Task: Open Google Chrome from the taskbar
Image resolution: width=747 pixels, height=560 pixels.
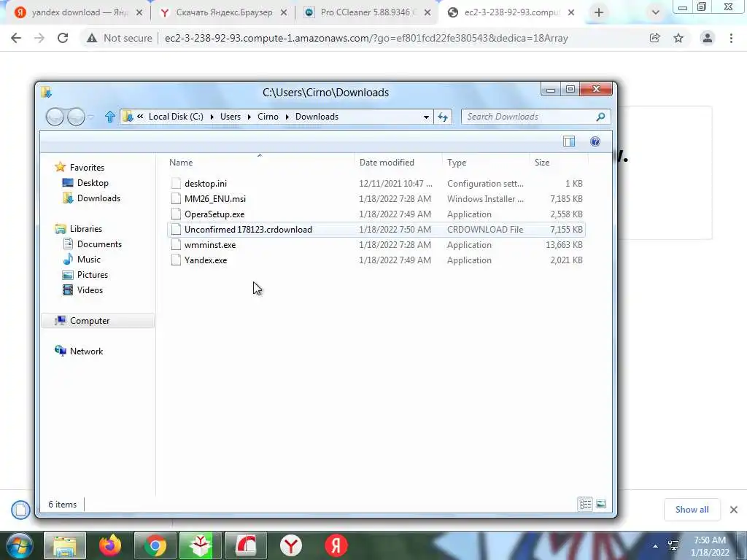Action: click(155, 545)
